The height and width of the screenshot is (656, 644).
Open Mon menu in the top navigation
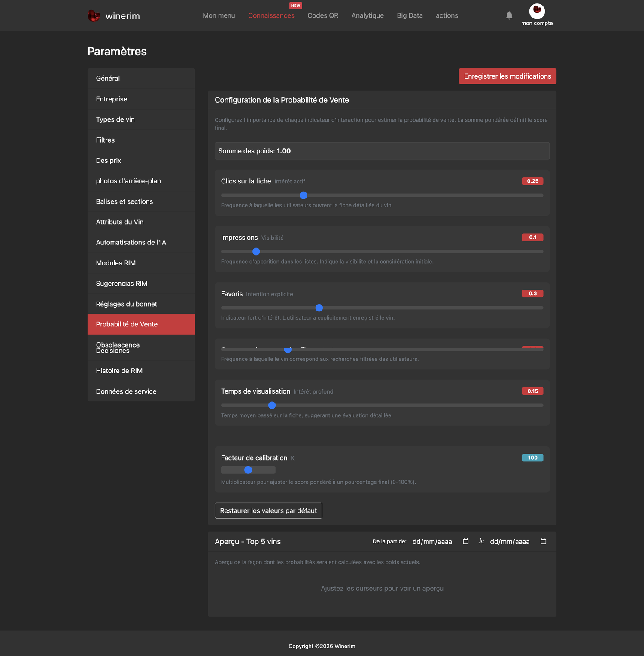[x=219, y=15]
